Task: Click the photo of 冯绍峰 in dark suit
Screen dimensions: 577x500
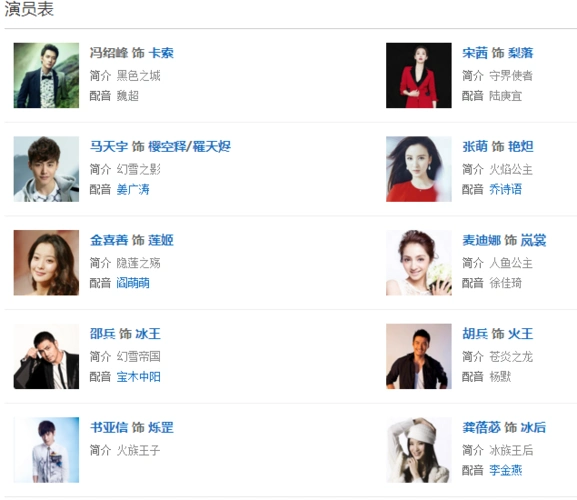Action: point(46,75)
